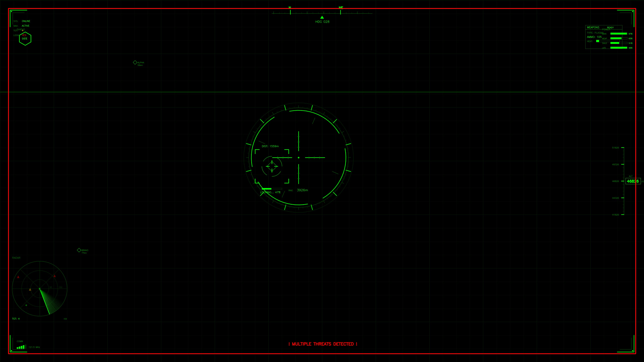This screenshot has height=362, width=644.
Task: Expand the WEAPONS panel header
Action: click(x=593, y=27)
